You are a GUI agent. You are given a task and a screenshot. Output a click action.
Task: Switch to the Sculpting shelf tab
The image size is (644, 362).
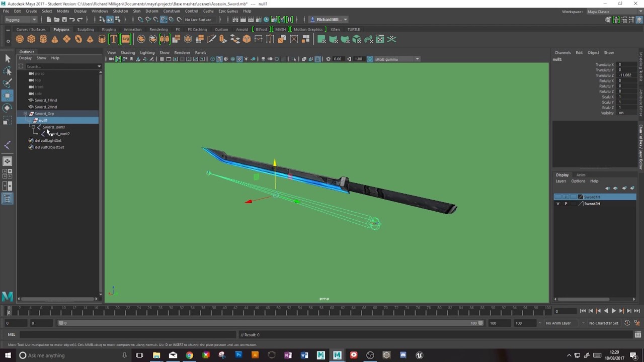(x=86, y=29)
